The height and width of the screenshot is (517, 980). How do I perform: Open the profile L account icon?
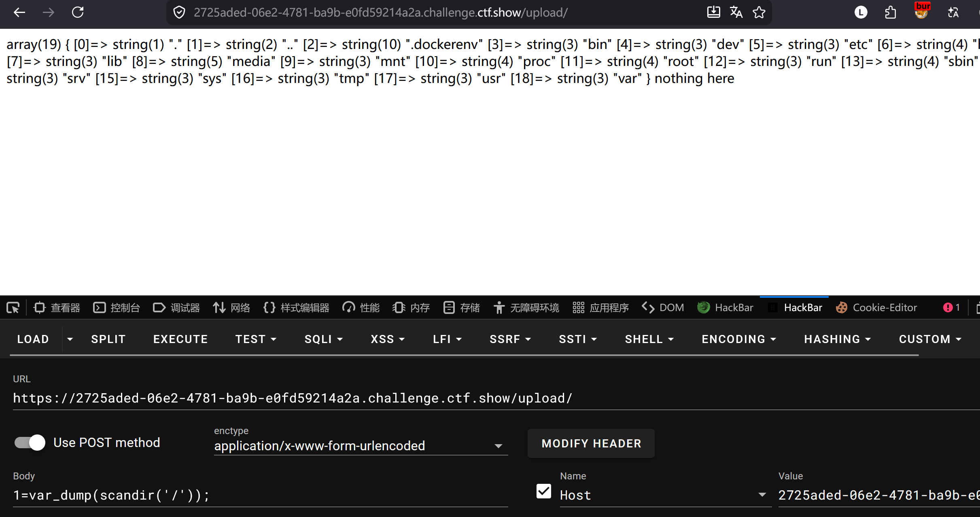point(861,13)
